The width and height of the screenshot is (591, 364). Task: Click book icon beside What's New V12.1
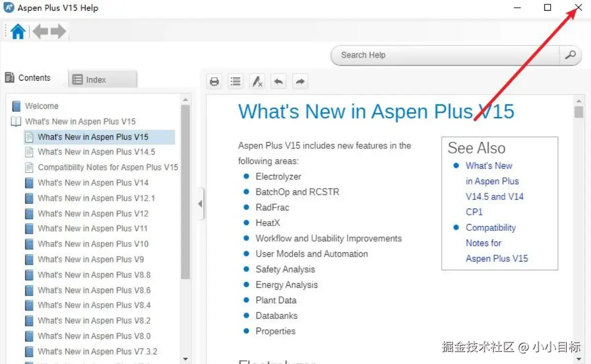pos(29,198)
